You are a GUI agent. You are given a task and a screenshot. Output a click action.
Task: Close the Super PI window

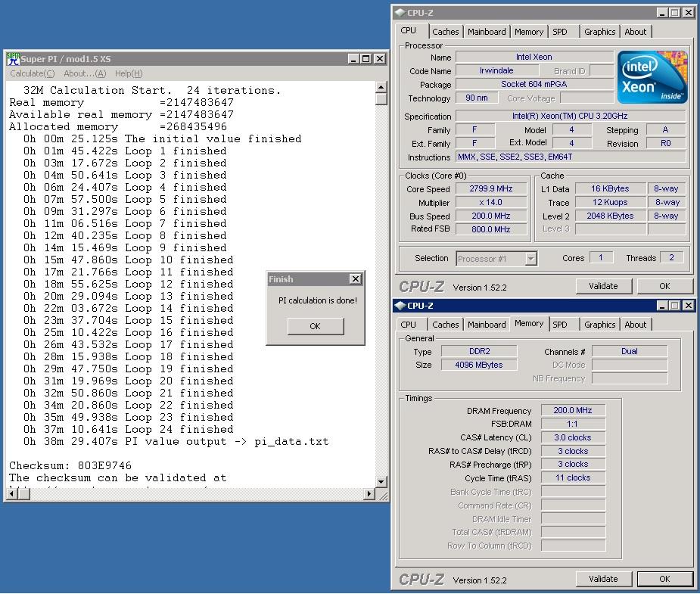[x=379, y=58]
